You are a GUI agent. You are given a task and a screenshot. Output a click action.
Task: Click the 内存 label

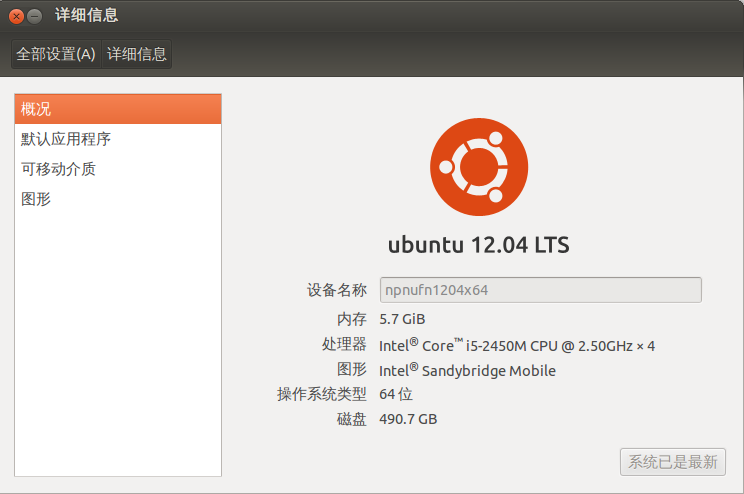click(x=352, y=319)
